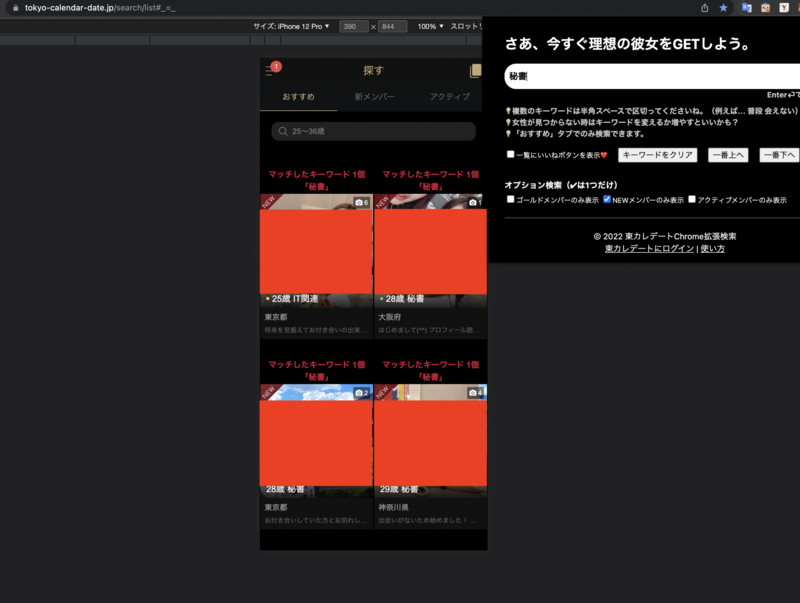Click the lock icon beside the URL
800x603 pixels.
(x=16, y=8)
